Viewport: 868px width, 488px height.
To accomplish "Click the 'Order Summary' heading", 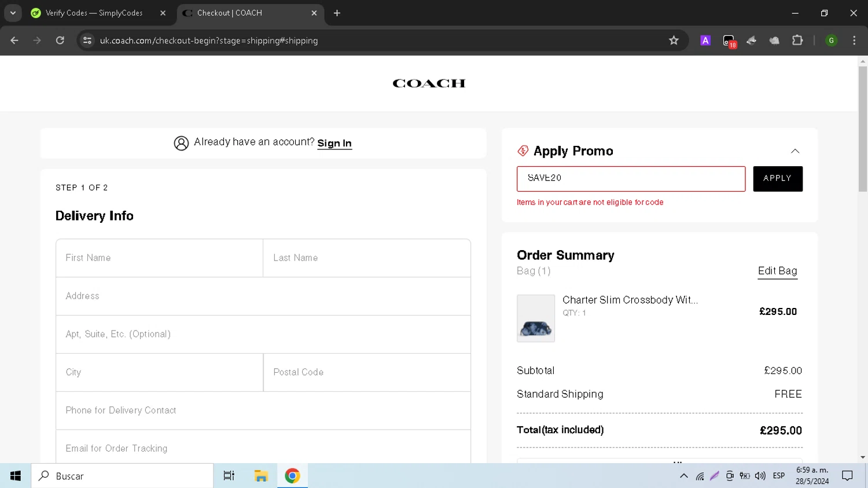I will [565, 255].
